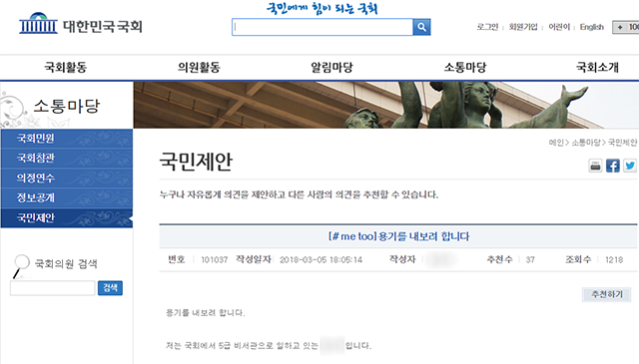Open the 국회소개 main menu
The image size is (639, 364).
coord(597,67)
